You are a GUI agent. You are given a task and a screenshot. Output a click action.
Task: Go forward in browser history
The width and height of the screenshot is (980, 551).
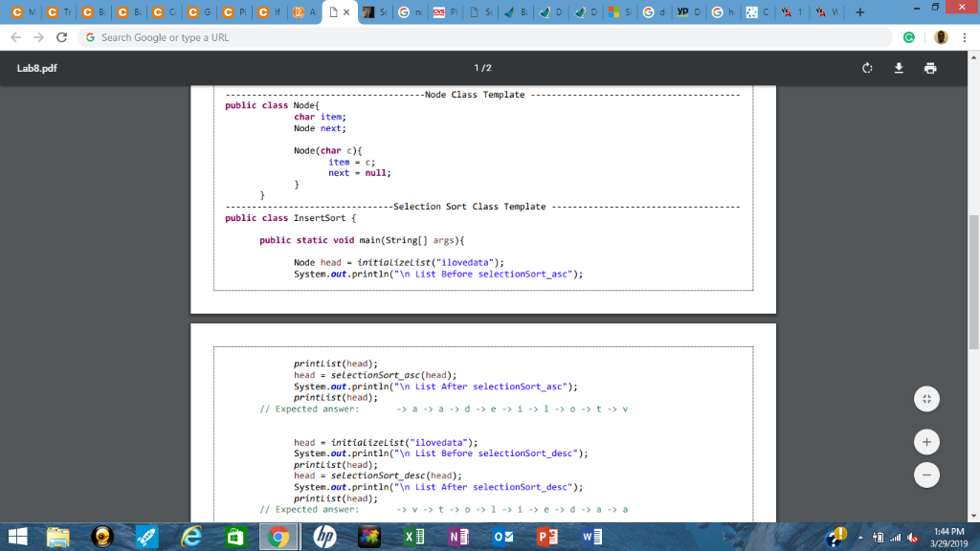point(38,37)
